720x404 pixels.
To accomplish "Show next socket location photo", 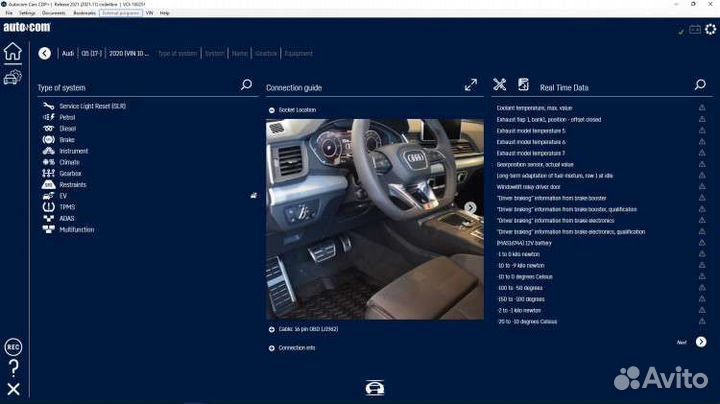I will click(x=470, y=208).
